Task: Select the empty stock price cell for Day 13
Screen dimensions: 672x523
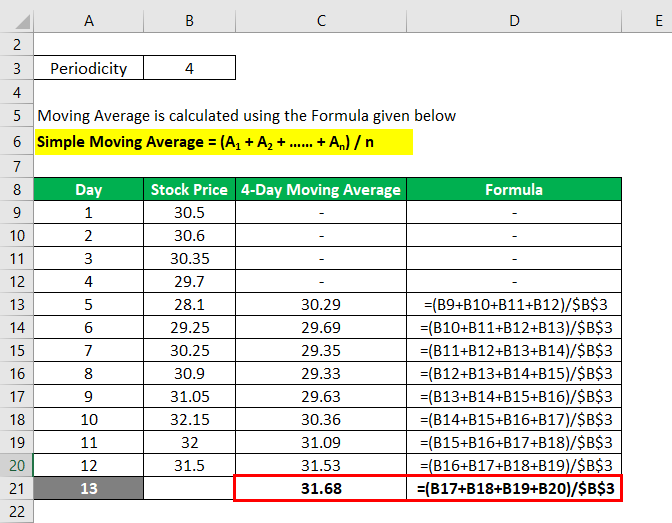Action: [189, 488]
